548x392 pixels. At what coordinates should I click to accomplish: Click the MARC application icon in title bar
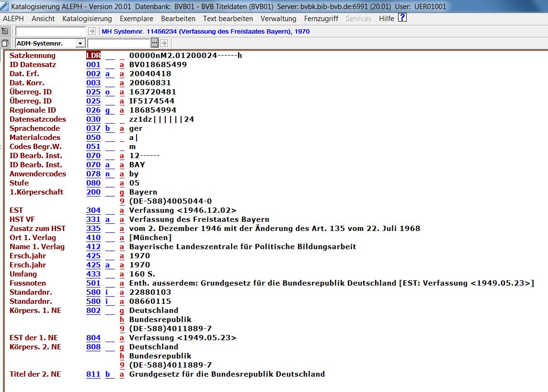pyautogui.click(x=4, y=6)
